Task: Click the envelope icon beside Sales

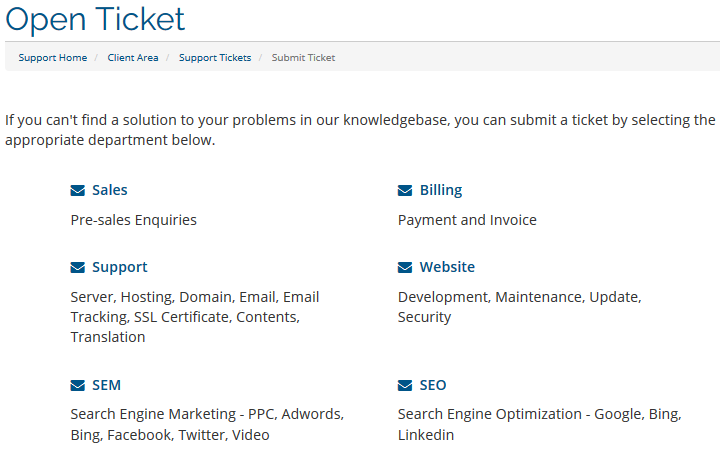Action: (x=77, y=190)
